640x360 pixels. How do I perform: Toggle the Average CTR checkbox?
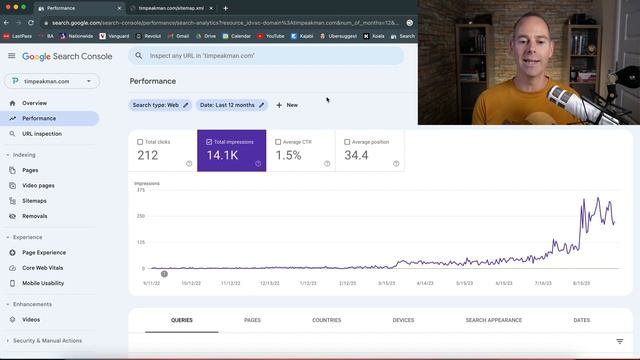pyautogui.click(x=278, y=142)
